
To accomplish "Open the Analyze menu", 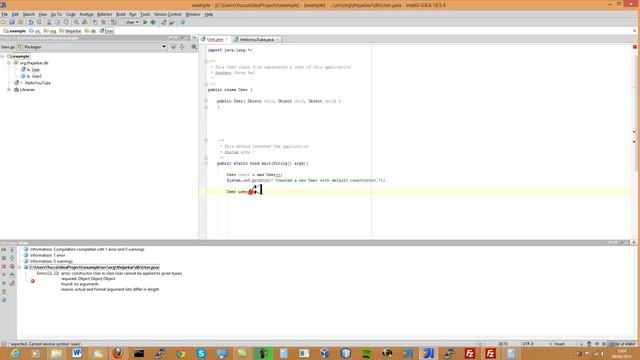I will coord(86,14).
